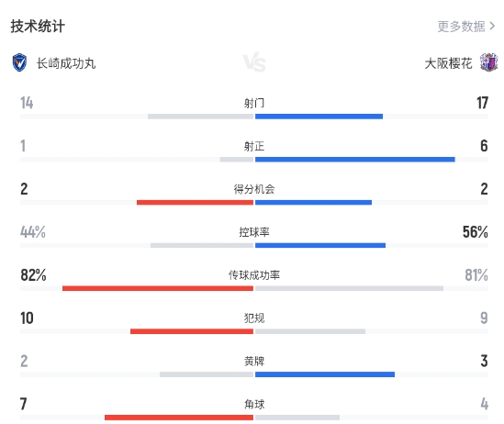
Task: Click the red 传球成功率 bar showing 82%
Action: pyautogui.click(x=158, y=288)
